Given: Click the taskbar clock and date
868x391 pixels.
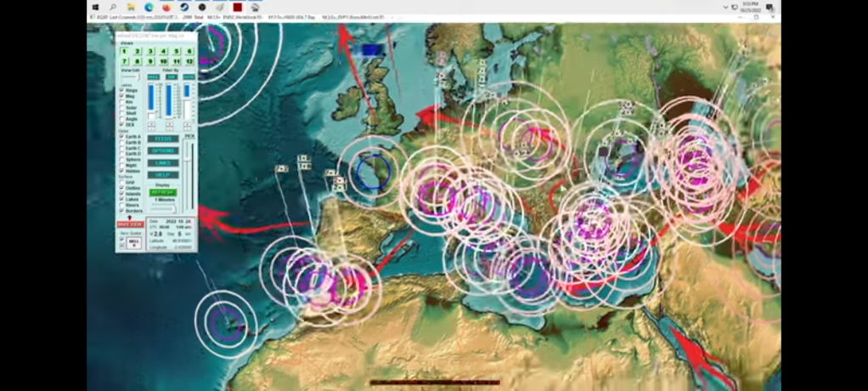Looking at the screenshot, I should pos(751,7).
